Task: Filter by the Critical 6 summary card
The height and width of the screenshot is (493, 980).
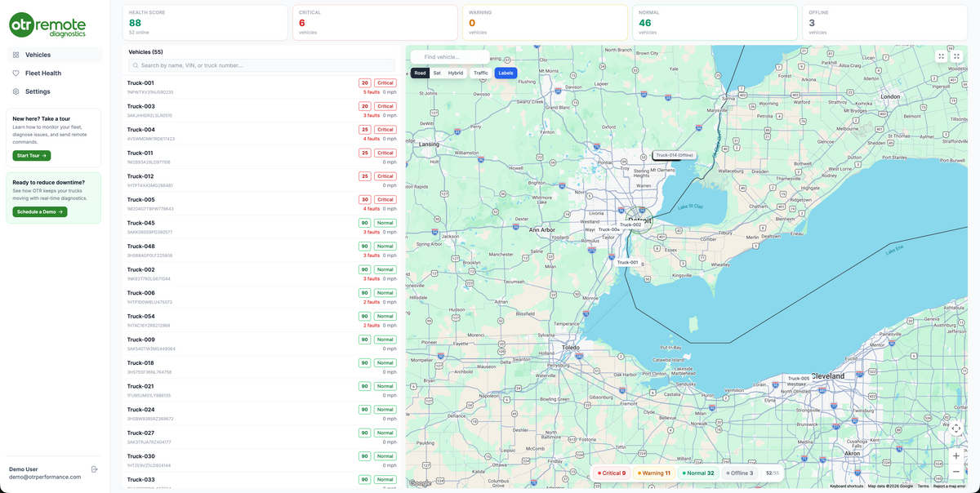Action: tap(375, 23)
